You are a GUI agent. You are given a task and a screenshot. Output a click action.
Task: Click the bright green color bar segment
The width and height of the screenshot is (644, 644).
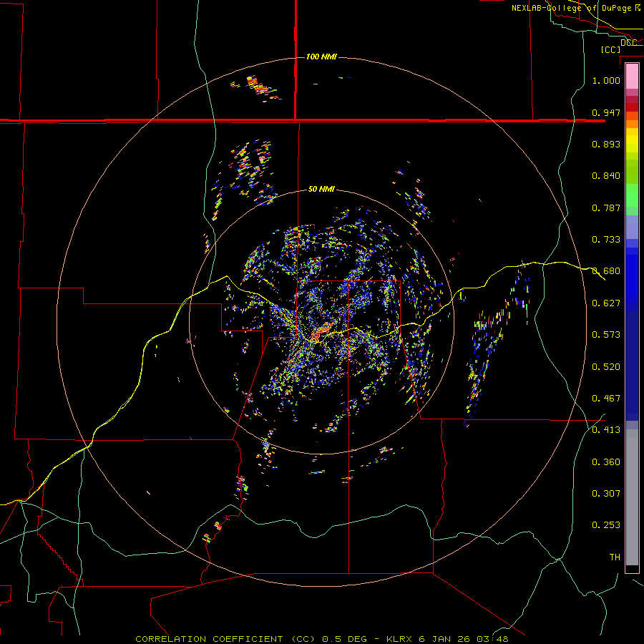coord(632,195)
